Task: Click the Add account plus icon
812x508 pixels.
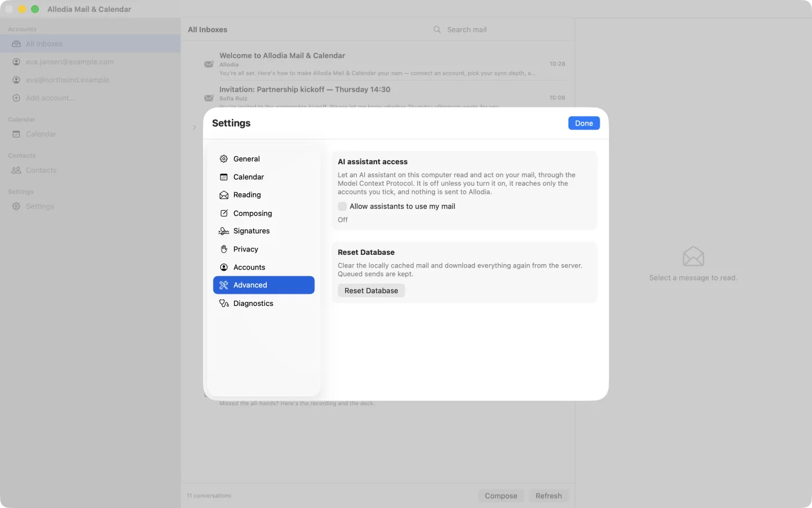Action: point(16,98)
